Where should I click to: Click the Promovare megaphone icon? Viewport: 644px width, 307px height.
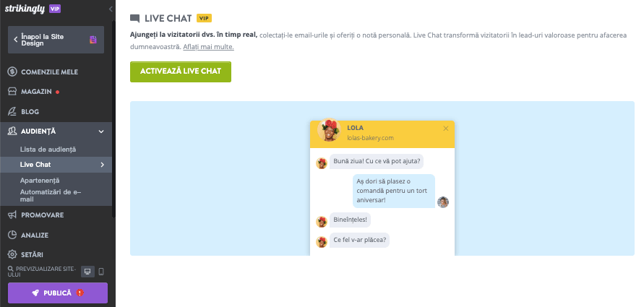tap(12, 215)
